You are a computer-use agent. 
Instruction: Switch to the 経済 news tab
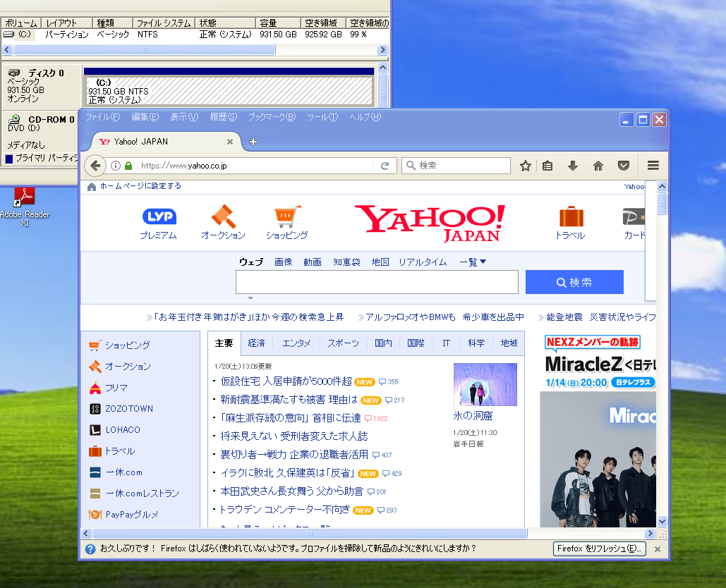point(257,343)
